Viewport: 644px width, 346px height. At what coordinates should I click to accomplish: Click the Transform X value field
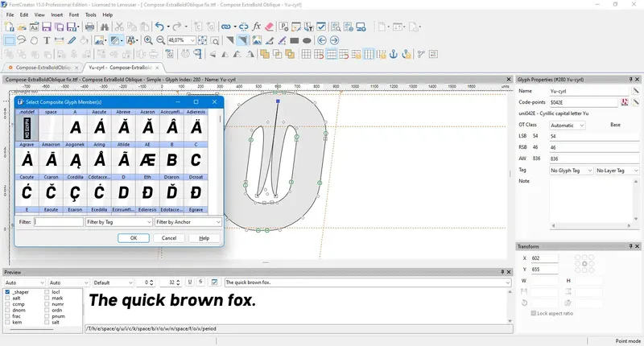(544, 258)
